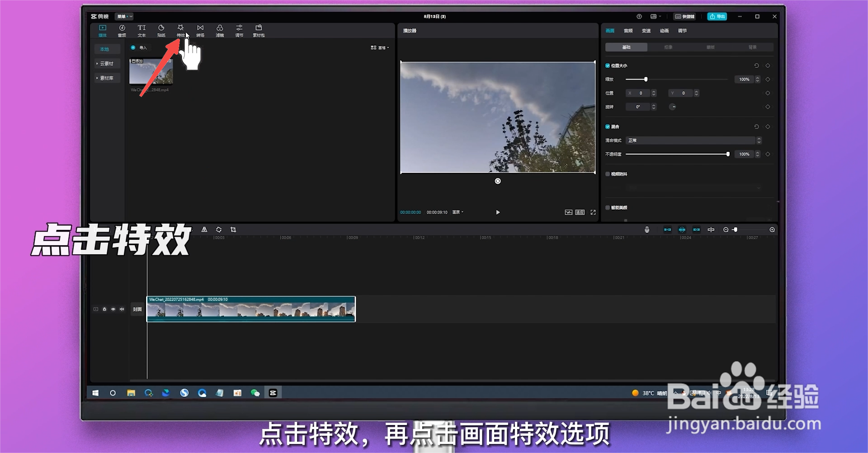Viewport: 868px width, 453px height.
Task: Click the crop tool above the timeline
Action: tap(233, 229)
